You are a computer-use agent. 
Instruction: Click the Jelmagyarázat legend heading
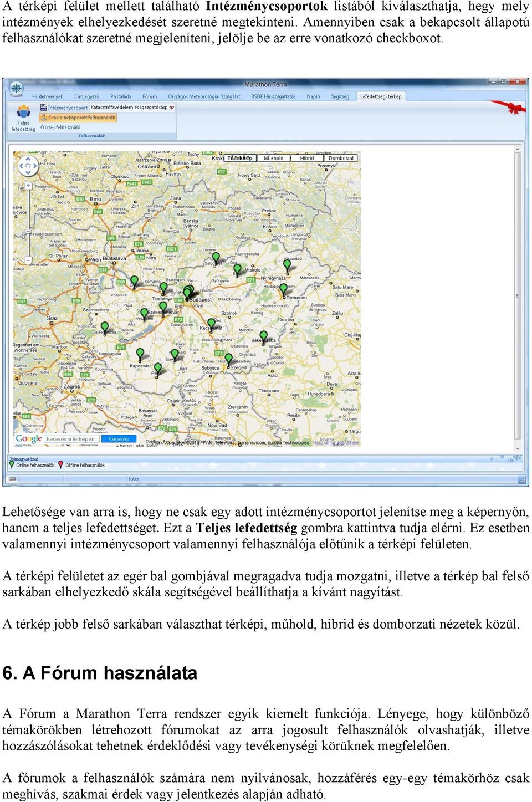click(x=24, y=459)
